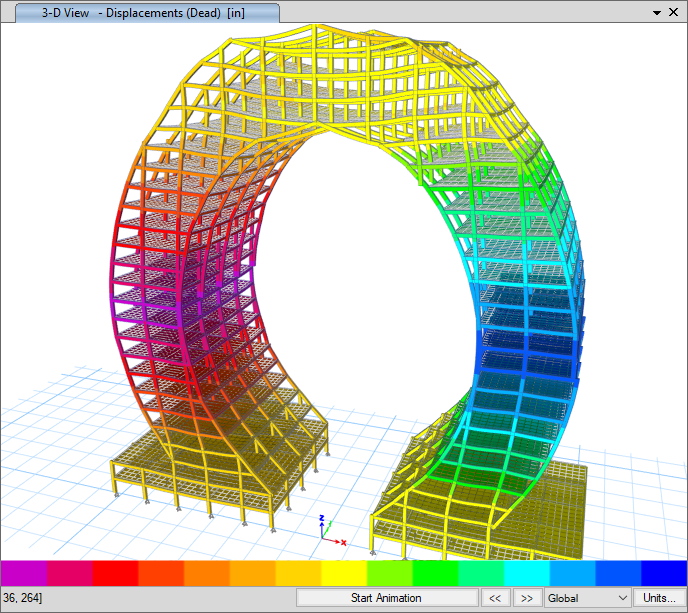The width and height of the screenshot is (688, 613).
Task: Click the cursor coordinates readout in status bar
Action: point(22,598)
